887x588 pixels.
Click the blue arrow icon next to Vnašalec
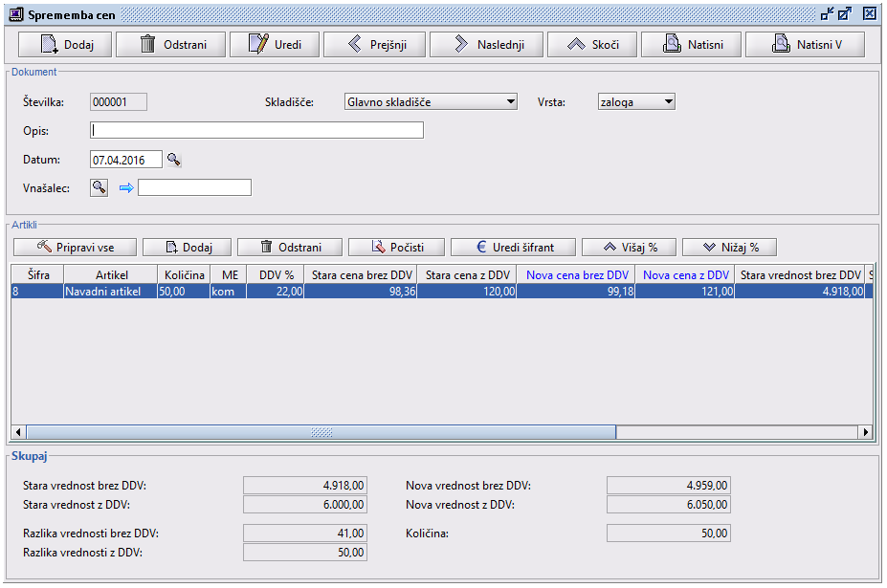pyautogui.click(x=126, y=188)
